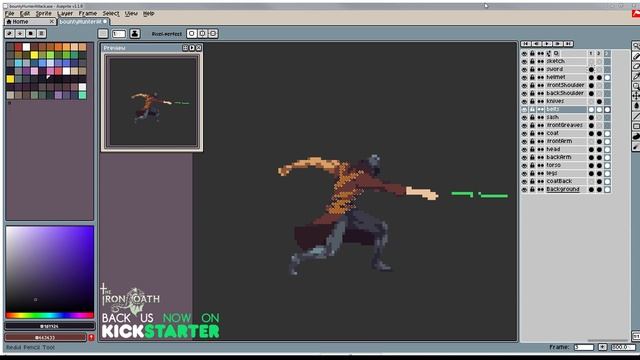Go to the first frame
Viewport: 640px width, 360px height.
click(526, 44)
